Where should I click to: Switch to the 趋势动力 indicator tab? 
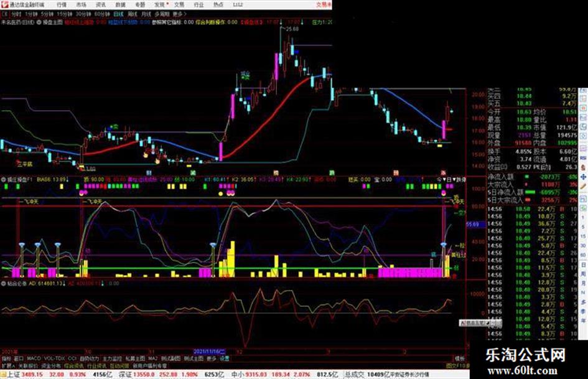pos(89,358)
